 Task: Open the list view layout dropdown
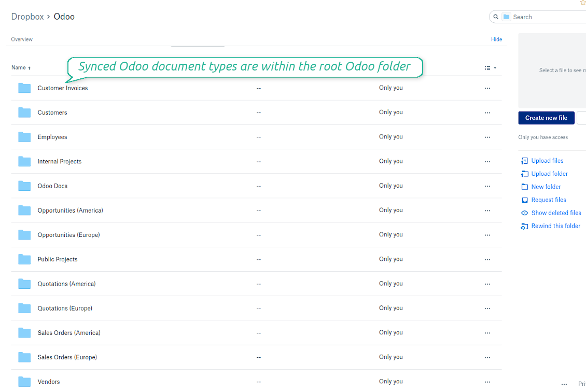point(491,68)
